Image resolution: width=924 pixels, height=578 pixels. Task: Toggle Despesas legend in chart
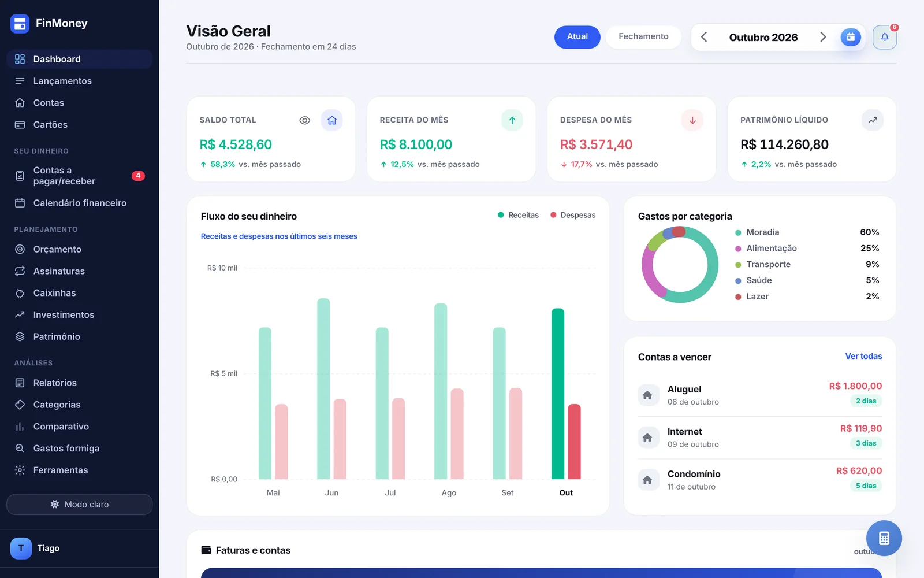573,215
